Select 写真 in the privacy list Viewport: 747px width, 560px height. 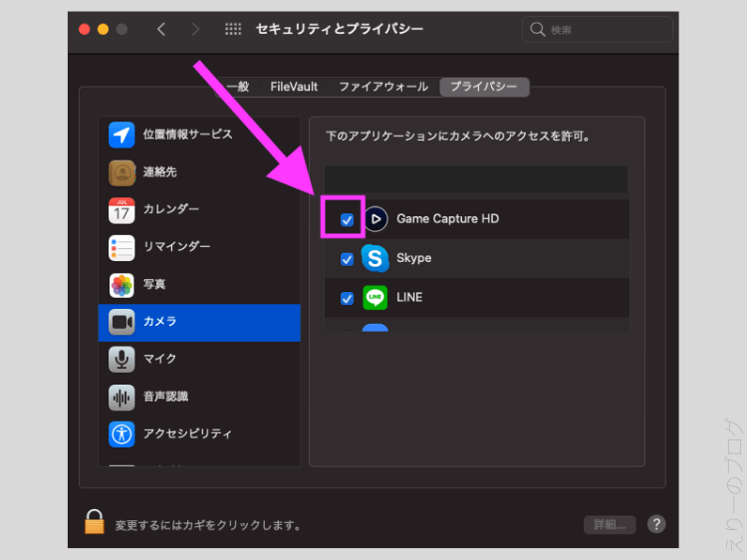(199, 285)
